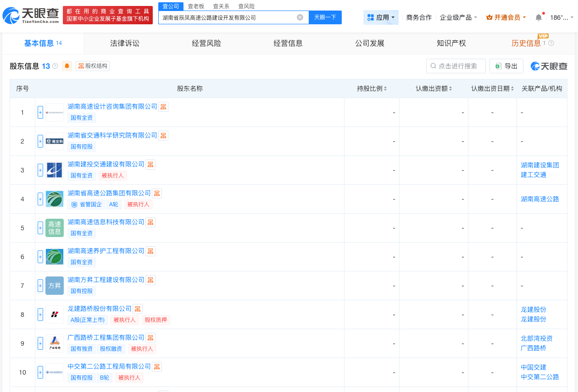Image resolution: width=578 pixels, height=392 pixels.
Task: Open the 186* account menu
Action: point(561,17)
